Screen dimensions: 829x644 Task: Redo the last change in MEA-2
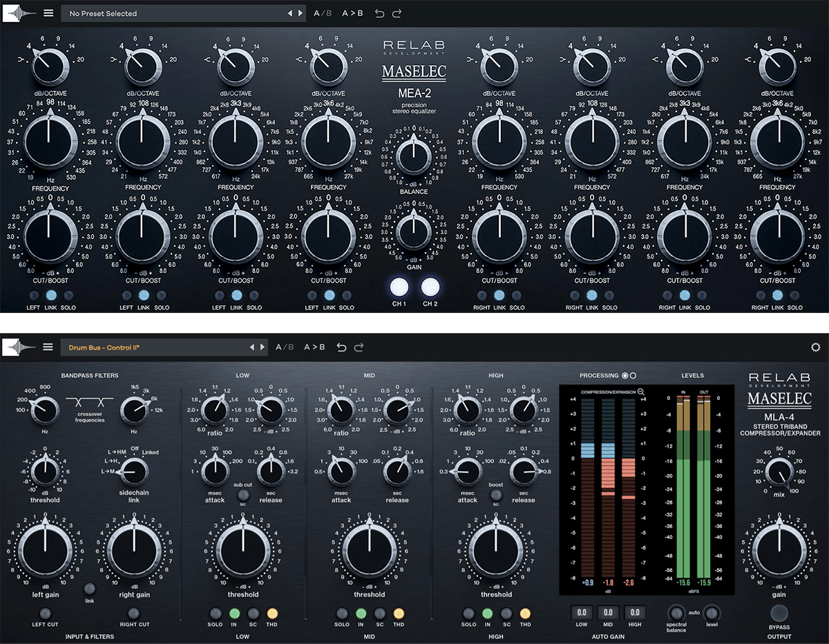[397, 13]
